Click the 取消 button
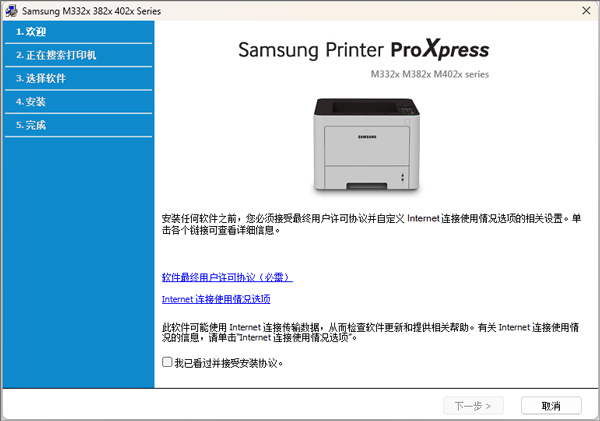 coord(551,406)
